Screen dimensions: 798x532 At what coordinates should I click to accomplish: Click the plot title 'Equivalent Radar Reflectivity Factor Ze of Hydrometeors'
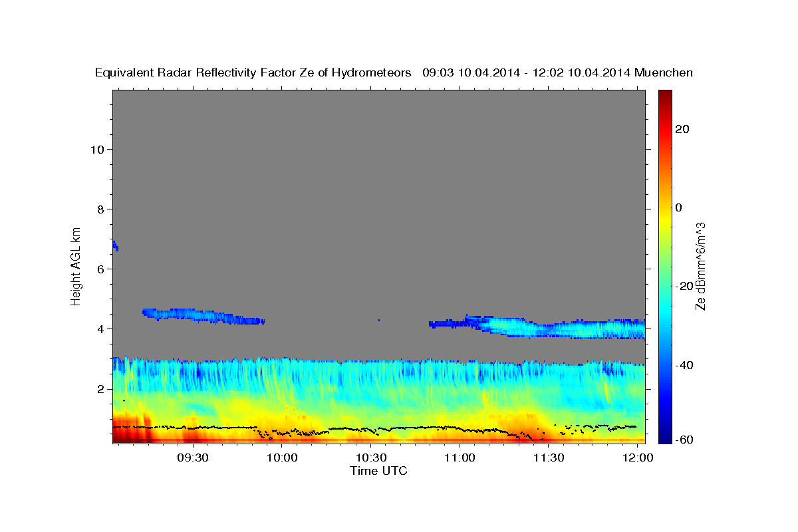click(x=253, y=73)
